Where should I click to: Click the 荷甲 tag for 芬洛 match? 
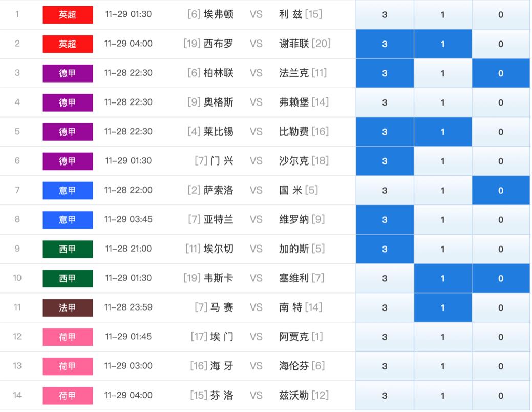coord(68,396)
